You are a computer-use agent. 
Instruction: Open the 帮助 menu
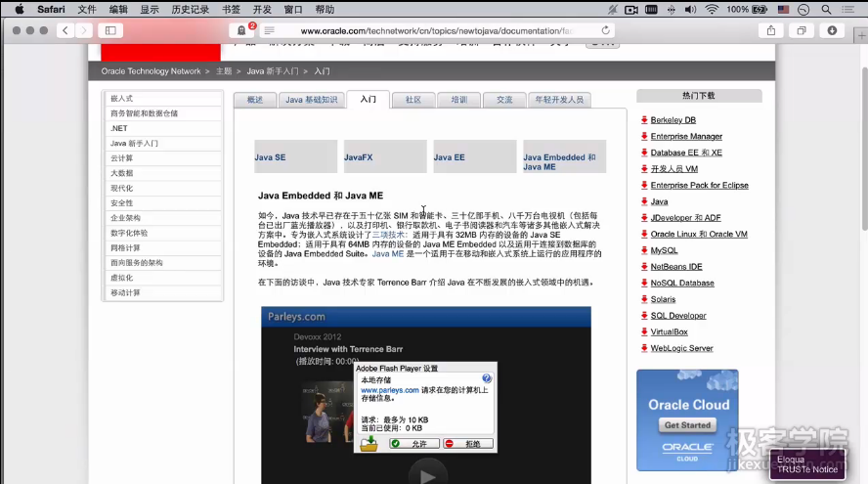click(x=325, y=10)
